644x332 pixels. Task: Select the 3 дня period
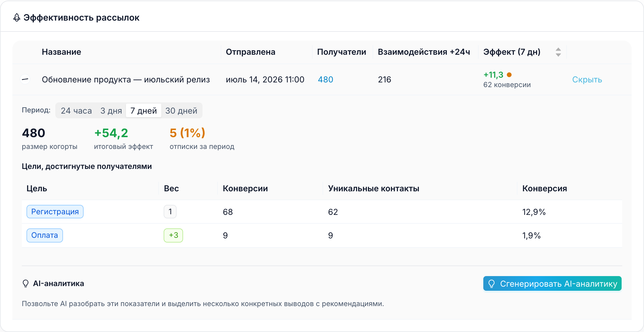click(x=111, y=111)
